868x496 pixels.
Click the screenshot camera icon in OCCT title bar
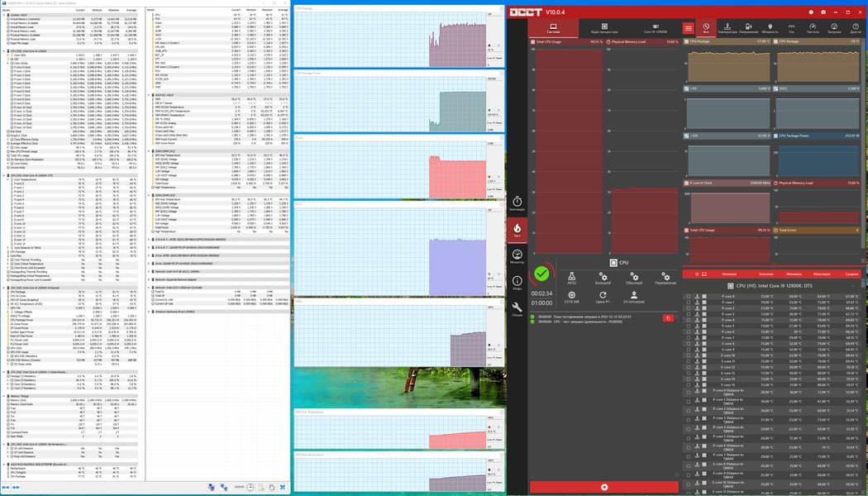(x=823, y=12)
